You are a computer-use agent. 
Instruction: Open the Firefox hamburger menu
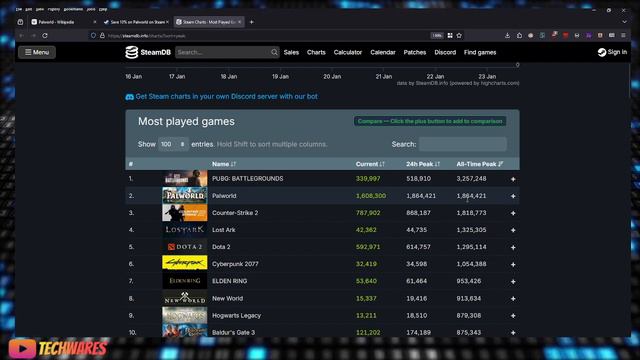tap(623, 36)
